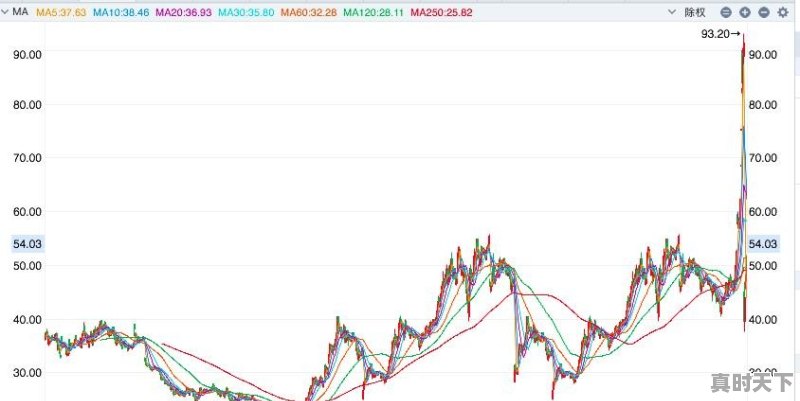Click the 93.20 high price marker
Screen dimensions: 800x401
click(714, 34)
